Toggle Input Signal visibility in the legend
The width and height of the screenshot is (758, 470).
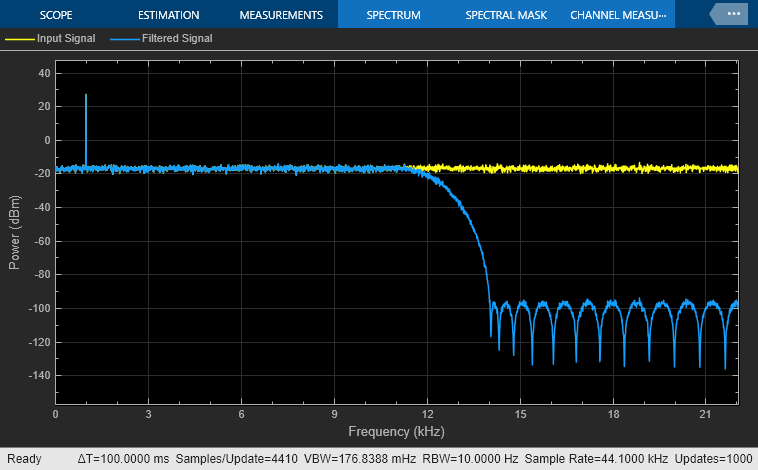coord(66,39)
